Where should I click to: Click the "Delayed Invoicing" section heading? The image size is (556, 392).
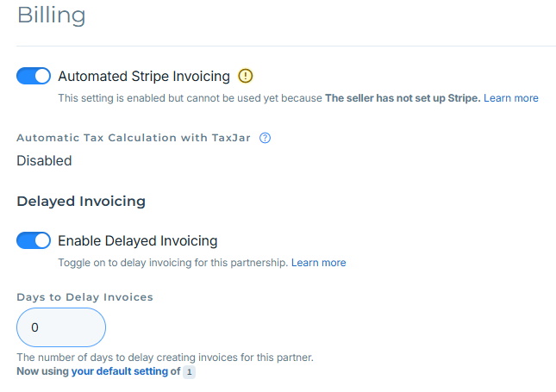point(81,202)
